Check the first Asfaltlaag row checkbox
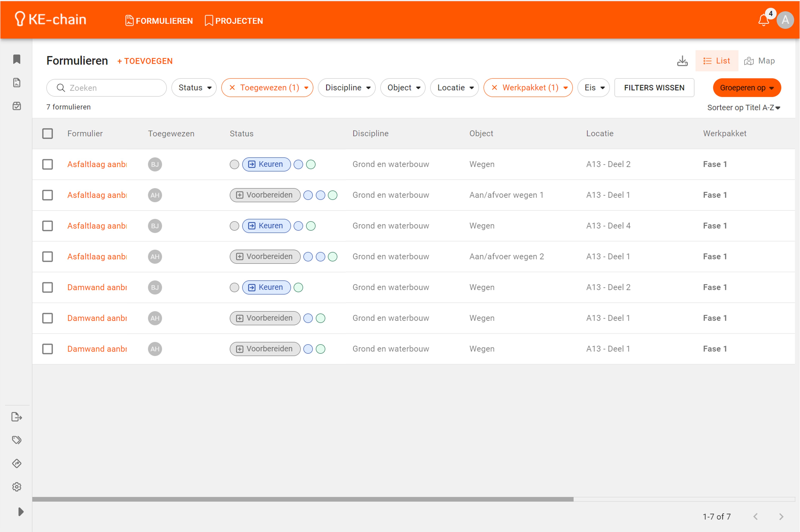 (x=48, y=164)
